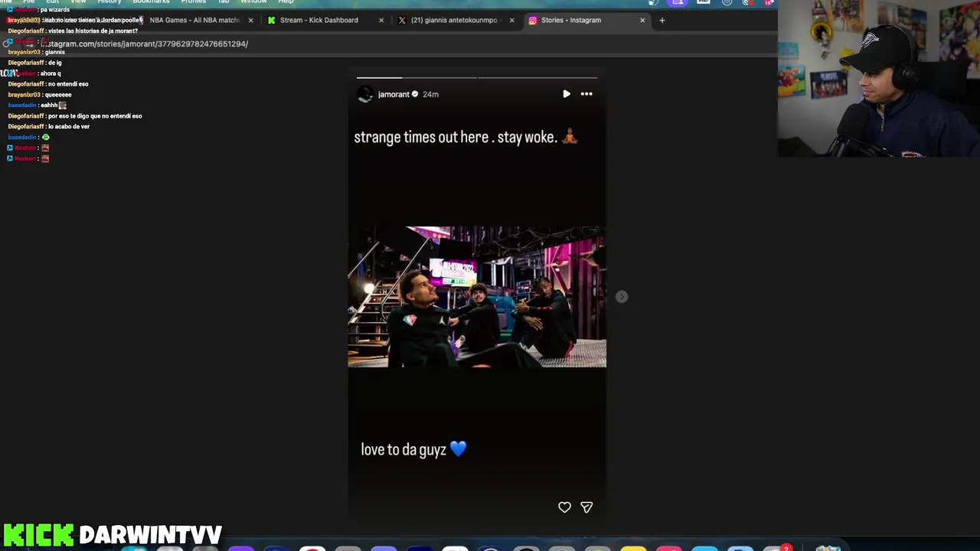This screenshot has width=980, height=551.
Task: Close the giannis antetokounmpo X tab
Action: click(x=512, y=20)
